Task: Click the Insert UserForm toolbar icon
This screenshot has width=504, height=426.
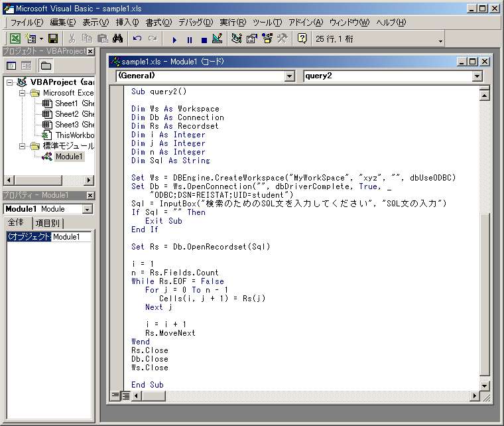Action: (x=31, y=39)
